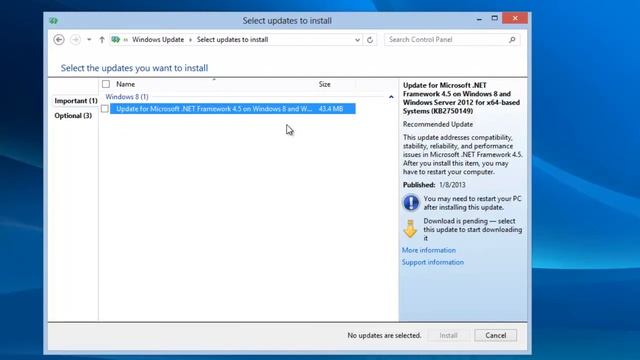Click the Forward navigation arrow

76,40
